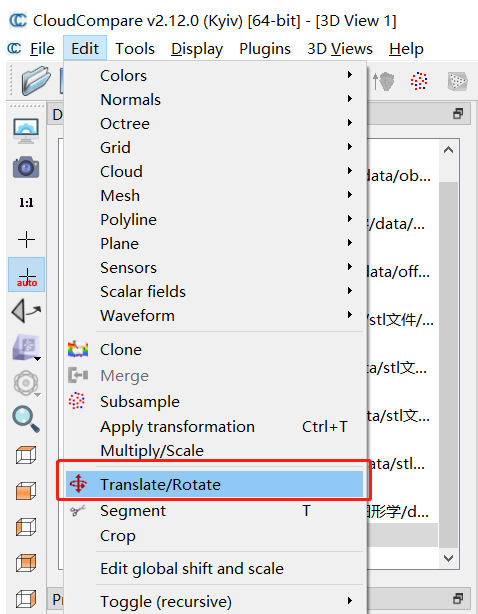Click the Open file folder icon
The height and width of the screenshot is (614, 478).
[x=36, y=81]
